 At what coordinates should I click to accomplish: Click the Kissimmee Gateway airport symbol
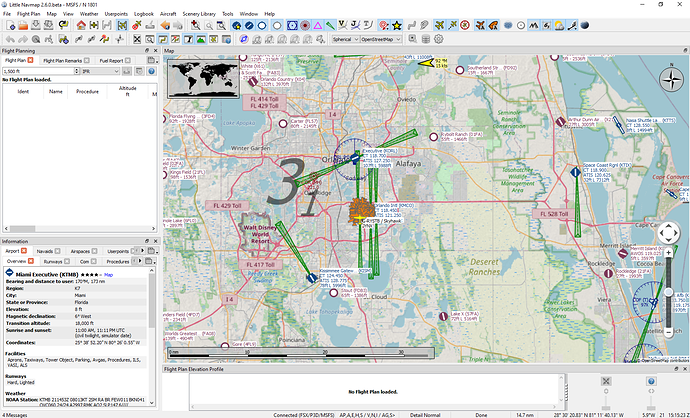click(312, 278)
